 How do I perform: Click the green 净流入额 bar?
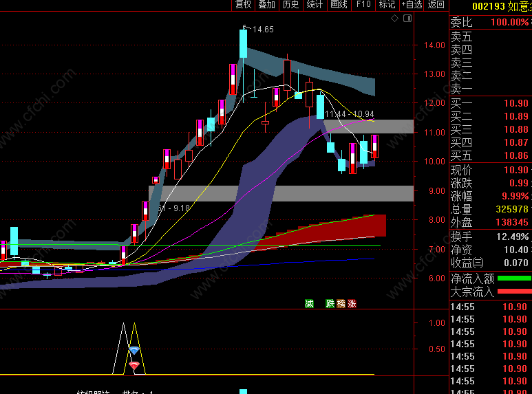click(x=514, y=278)
